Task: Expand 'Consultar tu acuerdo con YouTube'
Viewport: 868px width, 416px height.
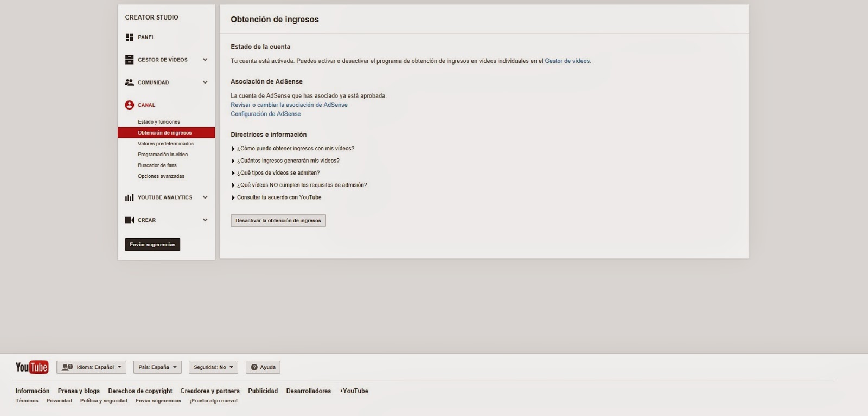Action: pos(277,197)
